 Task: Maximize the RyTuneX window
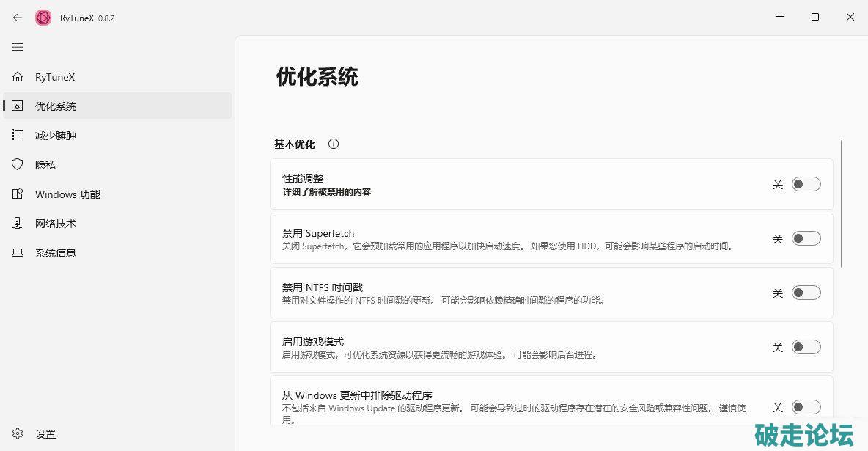pos(815,18)
